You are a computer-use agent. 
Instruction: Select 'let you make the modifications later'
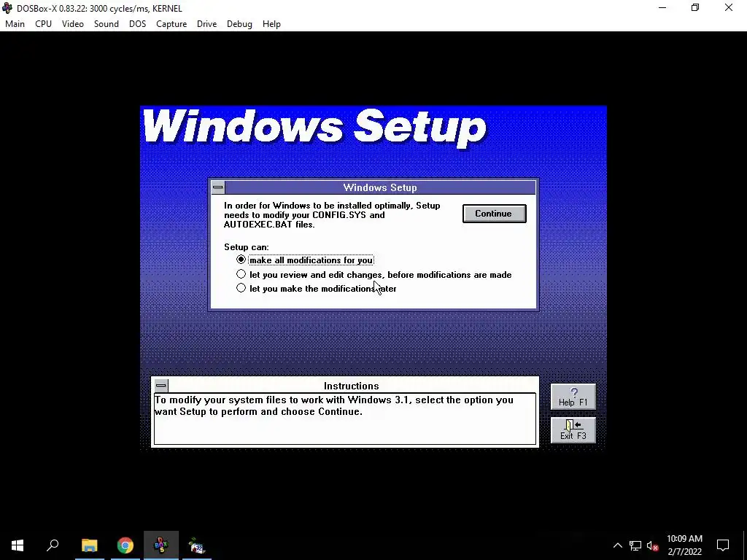coord(317,289)
